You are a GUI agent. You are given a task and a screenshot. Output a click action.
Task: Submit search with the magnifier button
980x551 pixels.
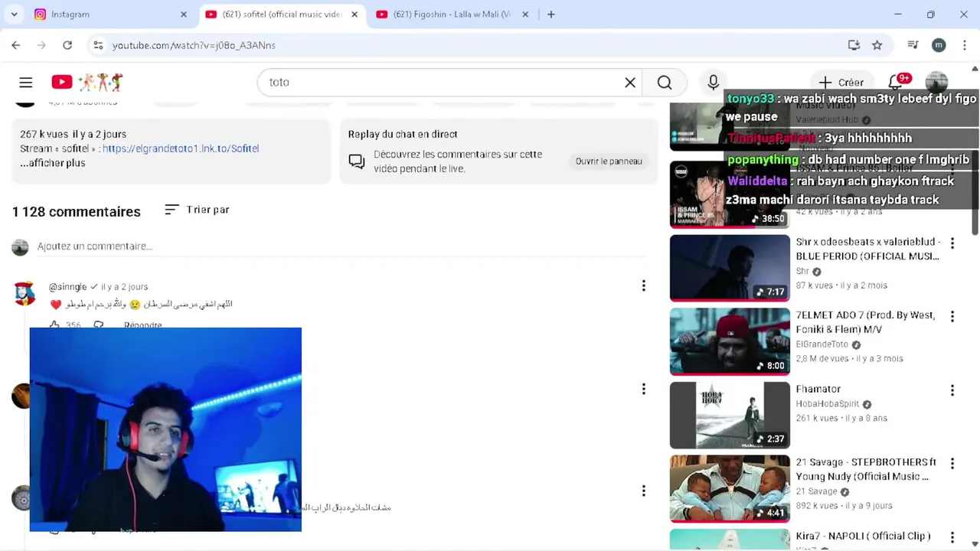[665, 82]
